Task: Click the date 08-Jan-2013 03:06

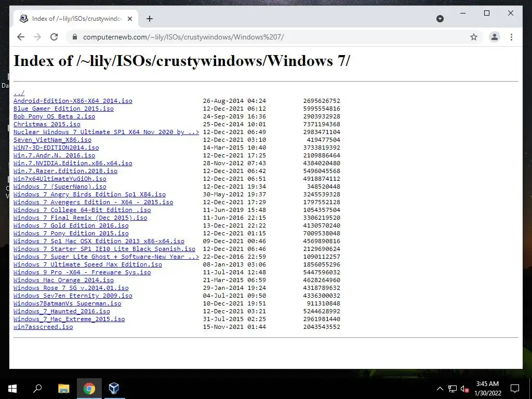Action: [x=234, y=264]
